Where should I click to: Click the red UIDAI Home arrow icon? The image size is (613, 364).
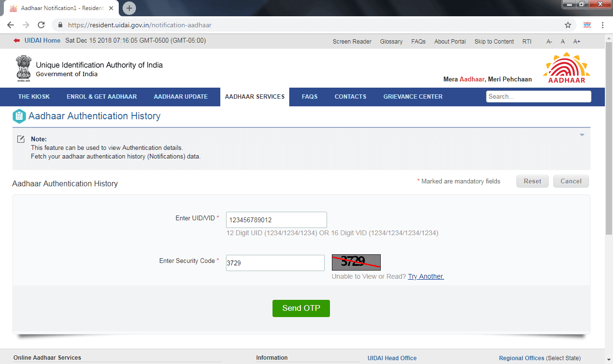[x=17, y=41]
